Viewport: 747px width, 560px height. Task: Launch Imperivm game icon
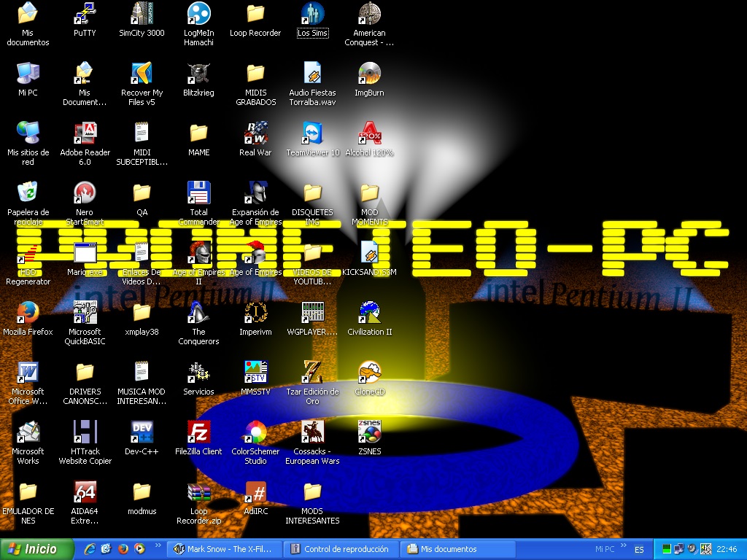coord(255,319)
